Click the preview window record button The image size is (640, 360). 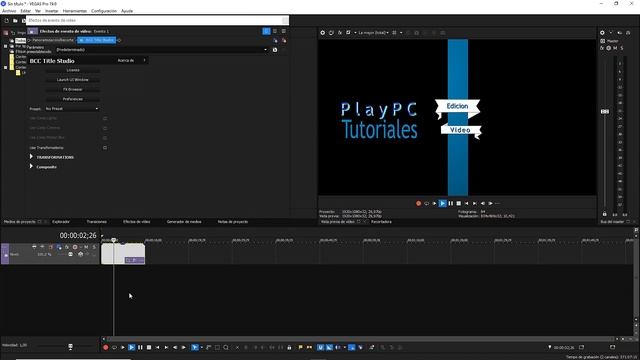418,203
